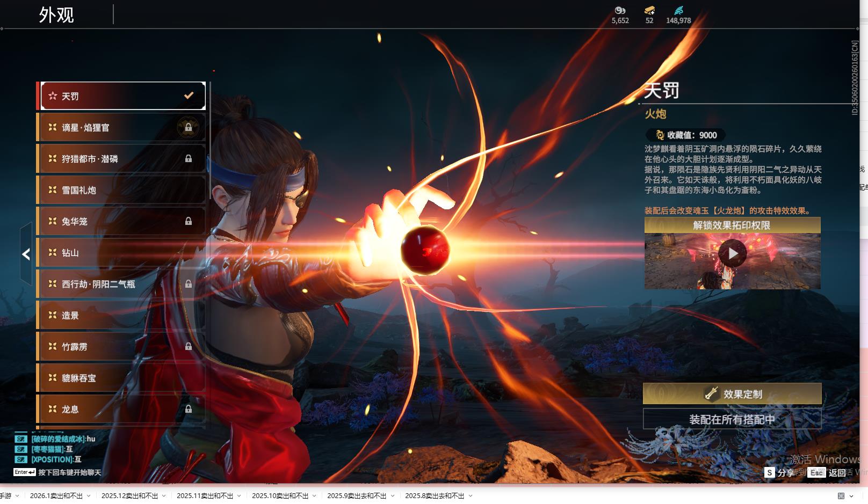Select the 钻山 skin entry
868x504 pixels.
point(121,253)
